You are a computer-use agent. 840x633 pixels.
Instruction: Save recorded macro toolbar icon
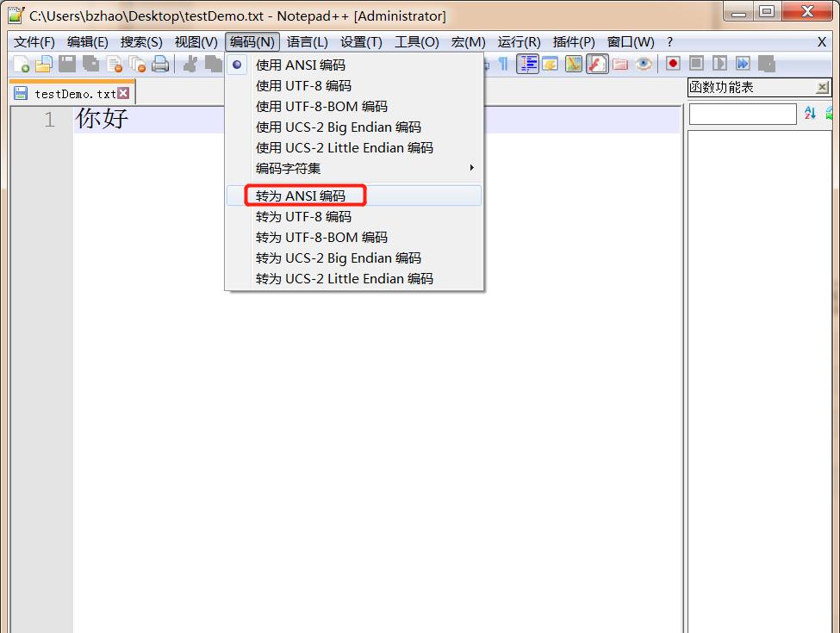coord(766,64)
